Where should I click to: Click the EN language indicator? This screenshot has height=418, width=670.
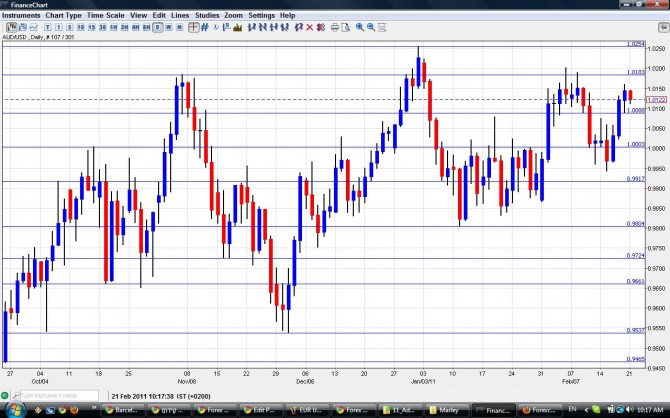point(572,409)
